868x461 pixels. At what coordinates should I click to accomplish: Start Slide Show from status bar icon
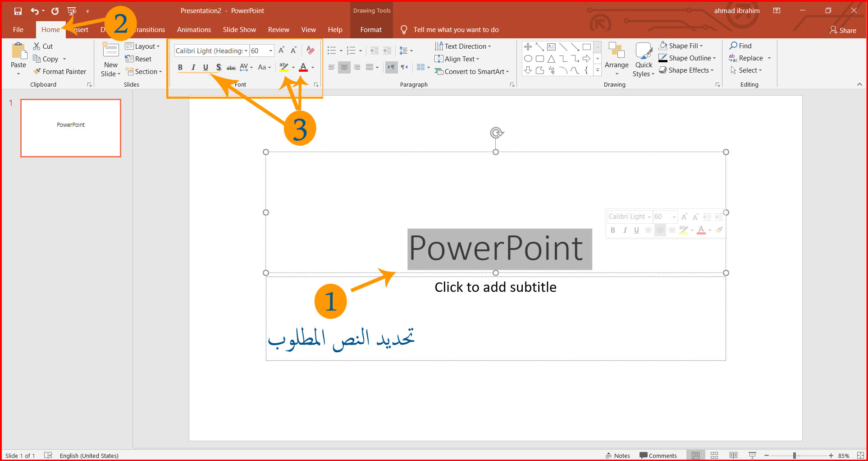pos(752,455)
